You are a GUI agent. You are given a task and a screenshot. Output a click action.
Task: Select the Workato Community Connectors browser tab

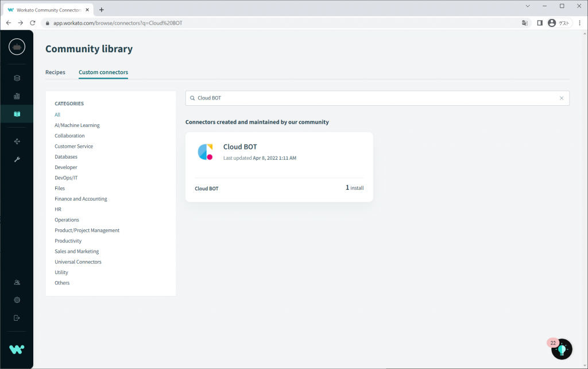point(49,10)
